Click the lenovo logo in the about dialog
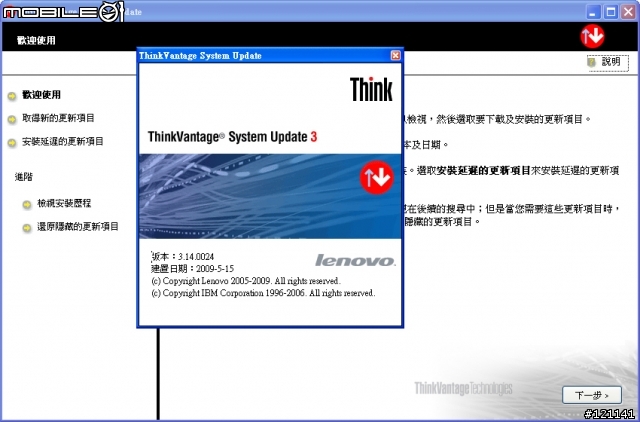Screen dimensions: 640x422 click(355, 260)
